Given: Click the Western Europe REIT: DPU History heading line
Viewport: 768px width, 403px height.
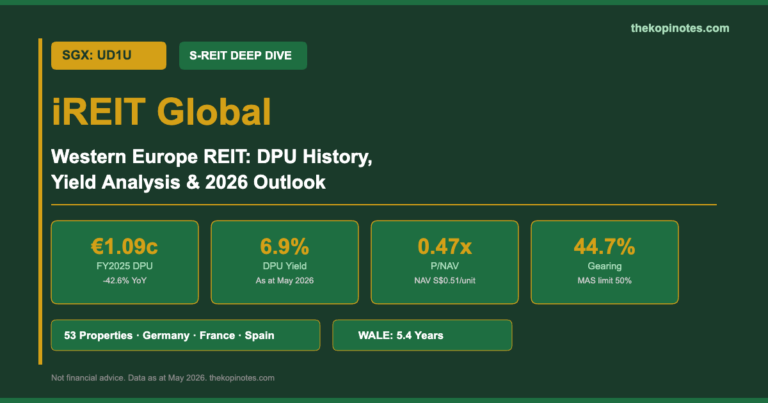Looking at the screenshot, I should (x=212, y=157).
